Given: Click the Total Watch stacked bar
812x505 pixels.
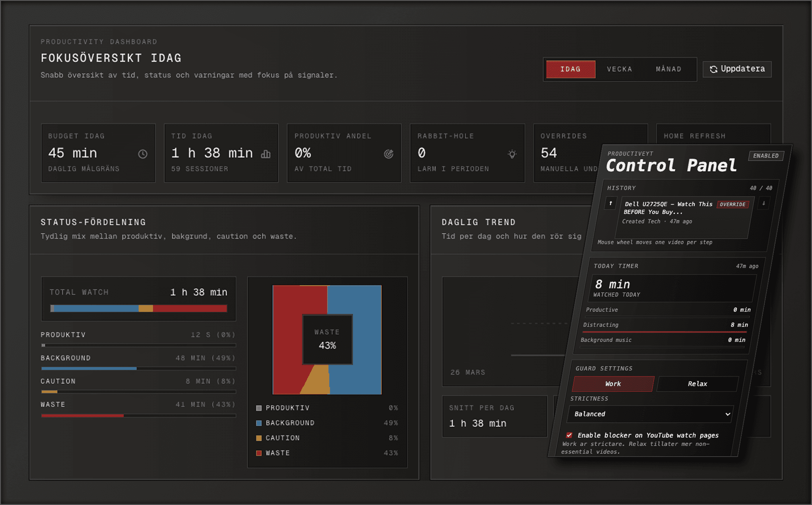Looking at the screenshot, I should (139, 308).
